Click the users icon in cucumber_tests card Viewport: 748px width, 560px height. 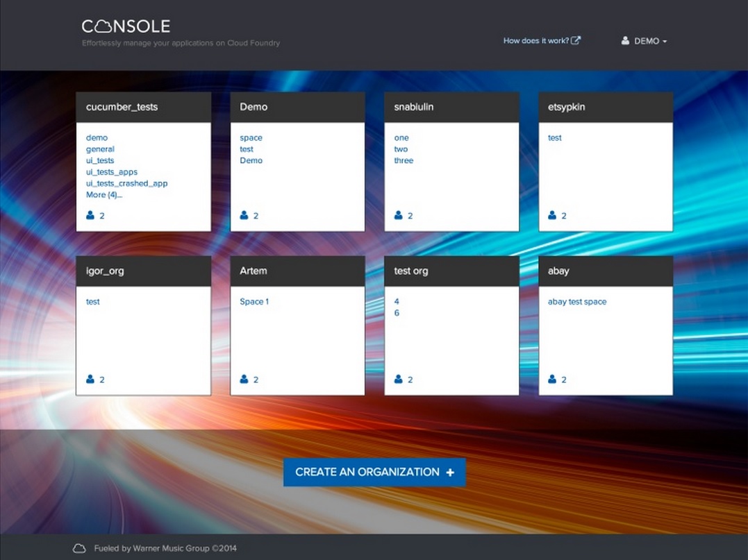pos(90,215)
